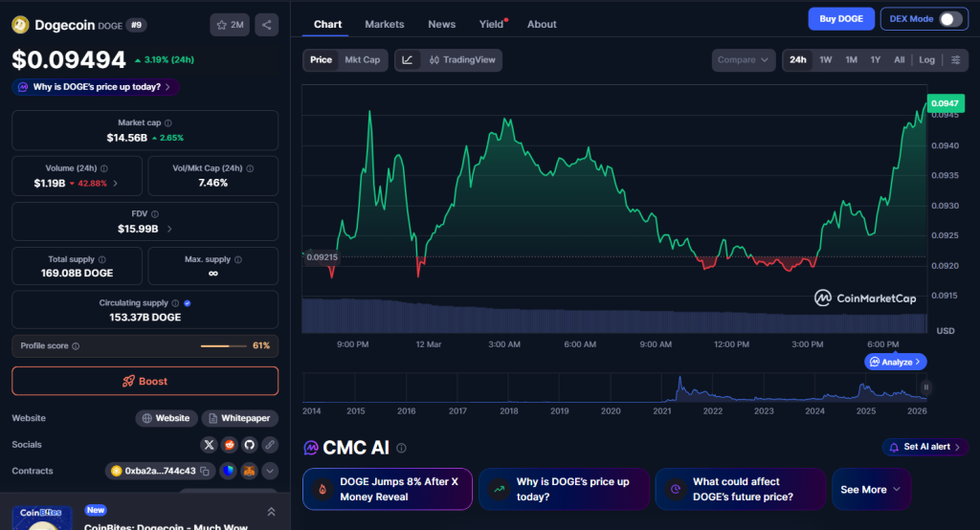980x530 pixels.
Task: Select the line chart type icon
Action: 408,60
